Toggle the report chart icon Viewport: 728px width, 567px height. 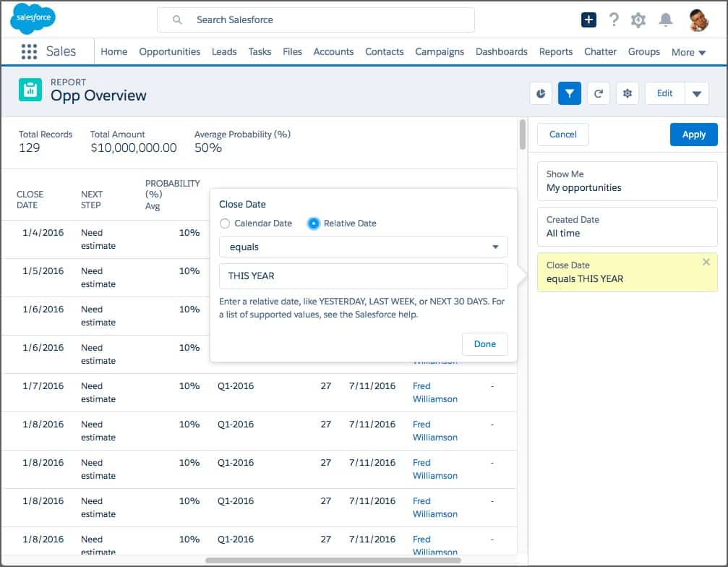click(541, 93)
